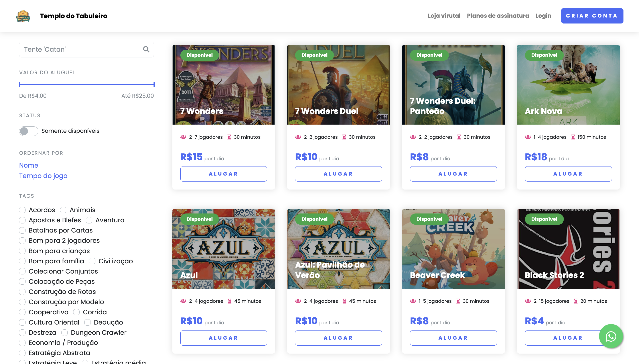Click ALUGAR for Azul
The height and width of the screenshot is (364, 639).
223,338
